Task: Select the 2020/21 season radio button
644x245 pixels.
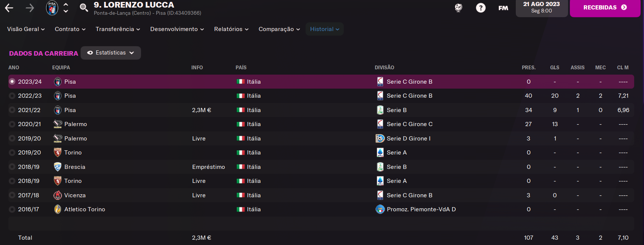Action: point(12,124)
